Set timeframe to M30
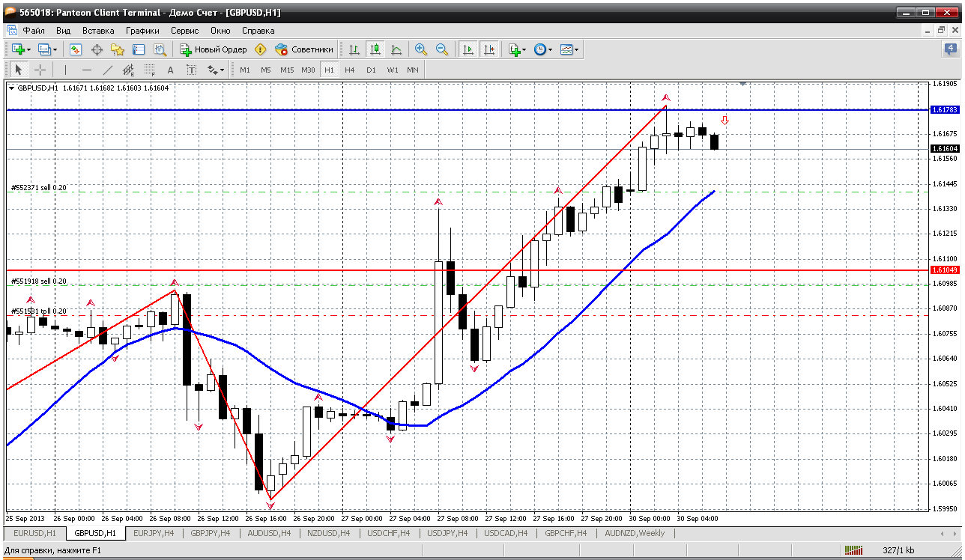This screenshot has height=560, width=965. (308, 70)
